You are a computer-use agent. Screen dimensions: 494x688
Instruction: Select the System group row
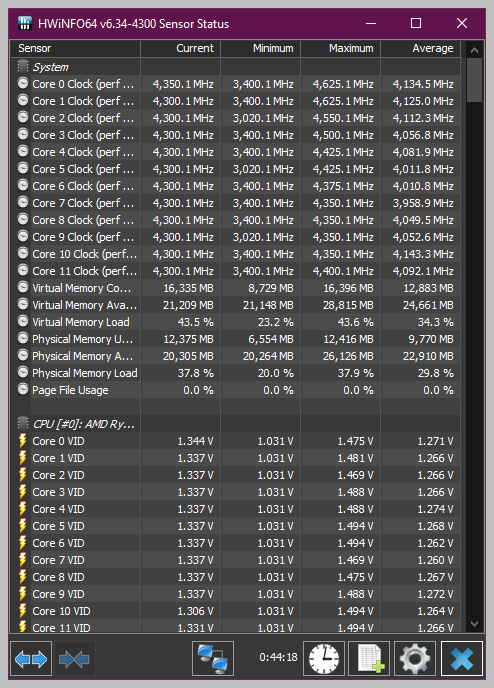[236, 67]
